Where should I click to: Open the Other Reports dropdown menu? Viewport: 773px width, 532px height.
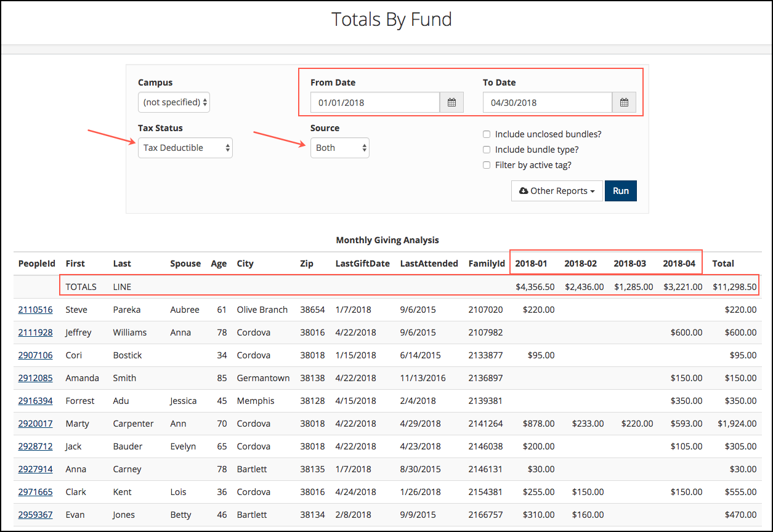[x=557, y=191]
